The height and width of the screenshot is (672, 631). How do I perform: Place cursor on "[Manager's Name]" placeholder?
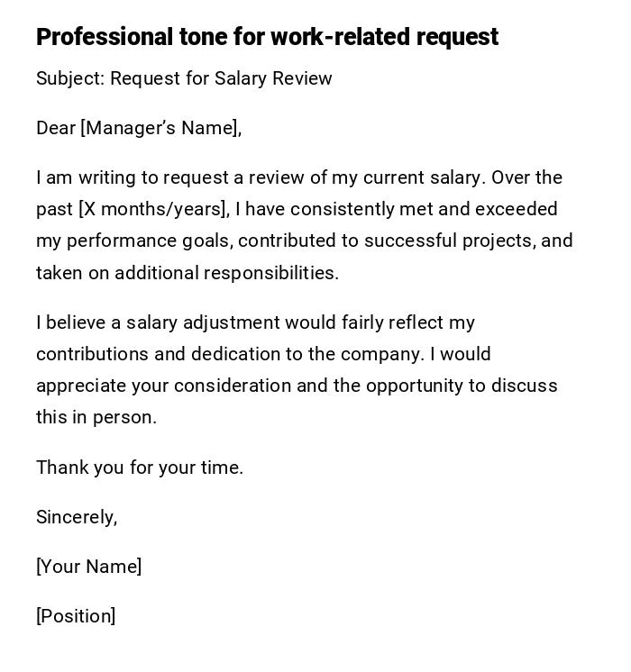pos(160,128)
